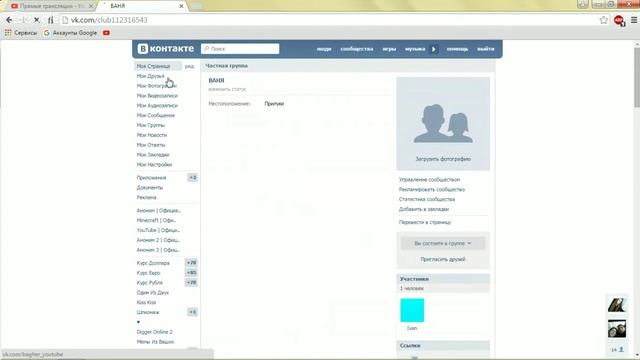Click the Прилуки location link
The height and width of the screenshot is (360, 640).
pos(274,104)
